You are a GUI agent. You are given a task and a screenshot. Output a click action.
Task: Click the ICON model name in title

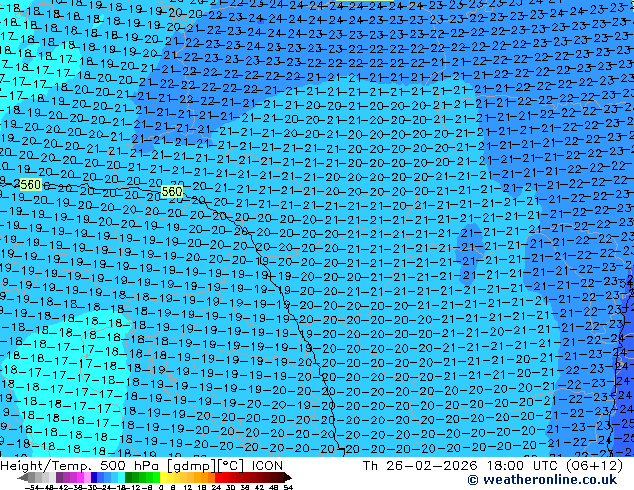(267, 466)
